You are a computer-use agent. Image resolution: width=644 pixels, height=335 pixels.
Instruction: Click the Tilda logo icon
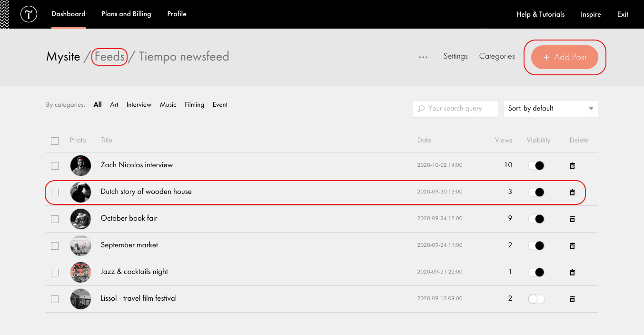point(29,14)
